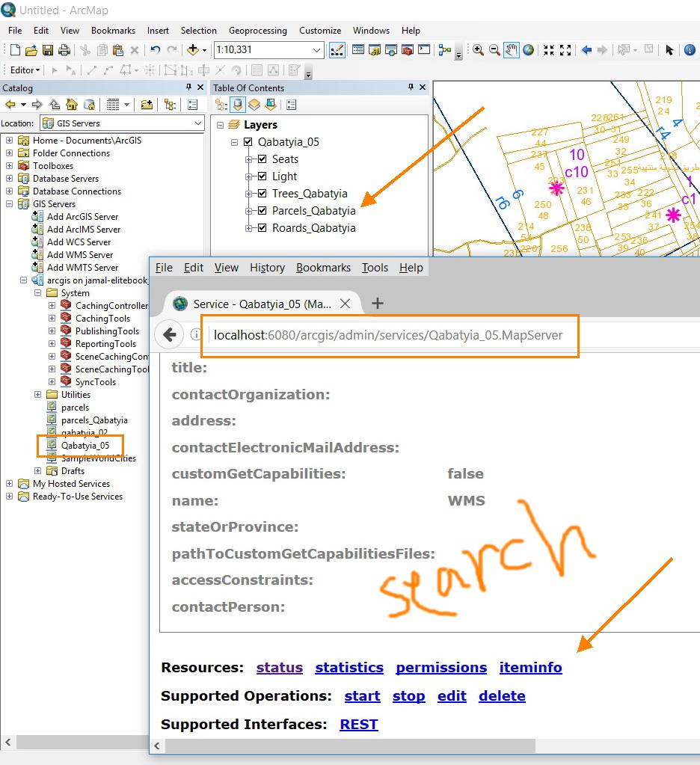
Task: Click the New Map File icon
Action: pos(15,50)
